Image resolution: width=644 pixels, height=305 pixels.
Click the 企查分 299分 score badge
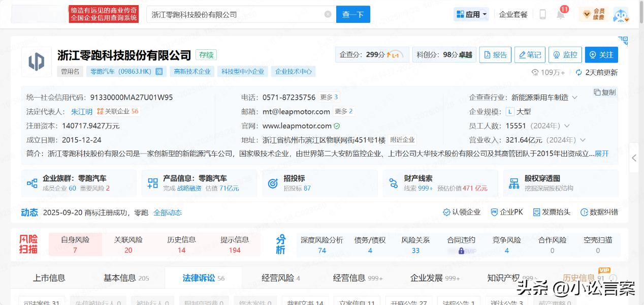(371, 55)
